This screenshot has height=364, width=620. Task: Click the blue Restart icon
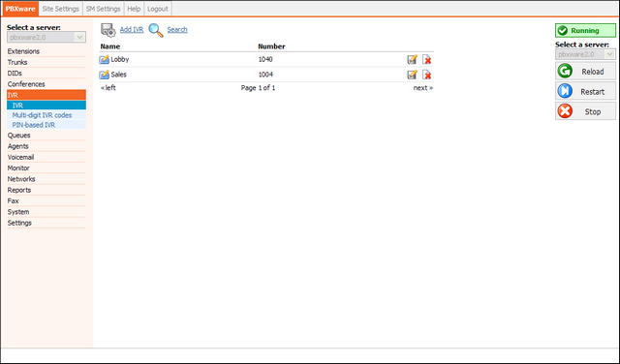[565, 91]
